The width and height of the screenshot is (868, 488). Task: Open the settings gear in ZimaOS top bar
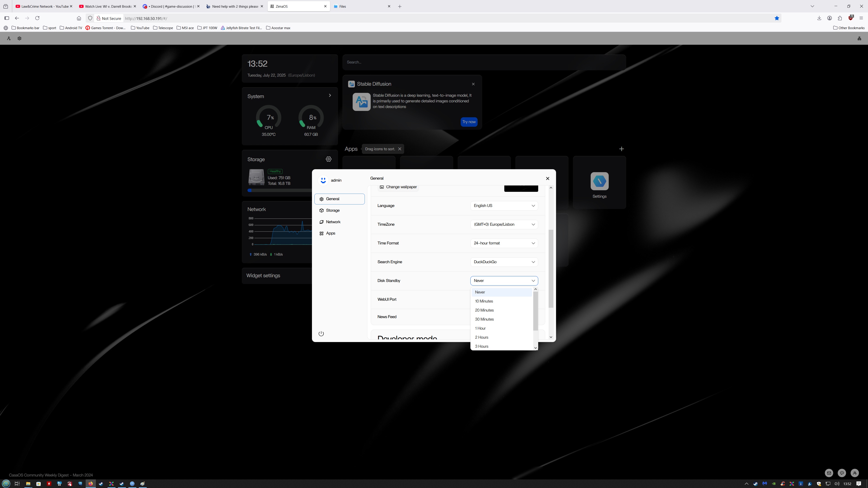pyautogui.click(x=19, y=38)
